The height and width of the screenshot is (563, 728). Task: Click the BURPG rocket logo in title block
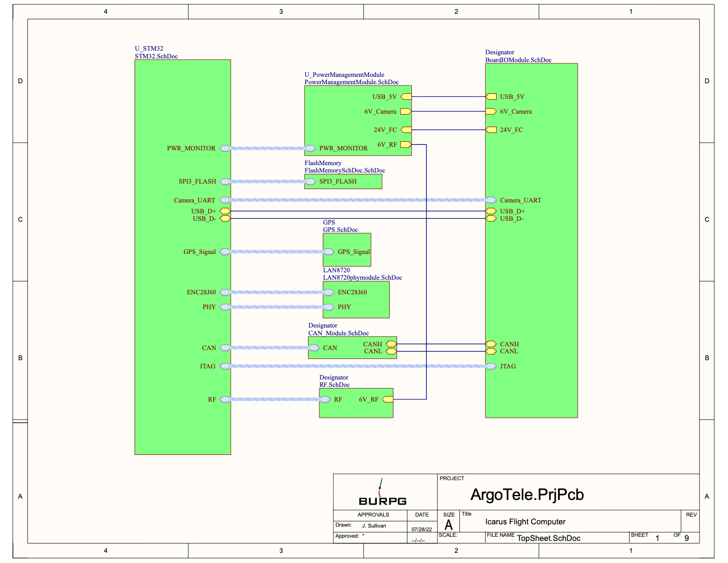coord(382,492)
